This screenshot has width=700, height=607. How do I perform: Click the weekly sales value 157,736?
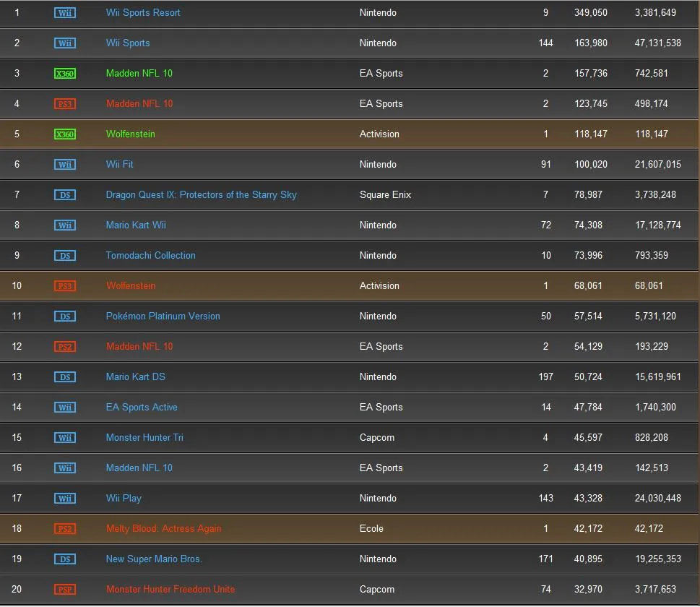(x=591, y=74)
